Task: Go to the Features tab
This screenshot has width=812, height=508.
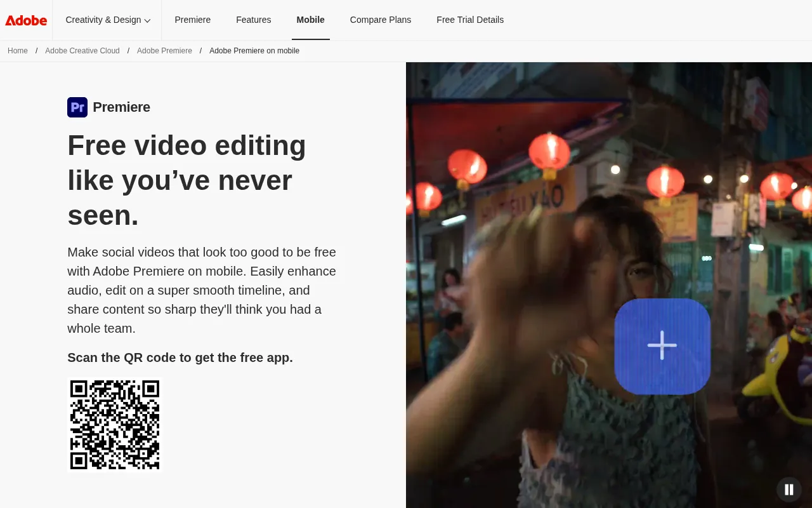Action: [254, 20]
